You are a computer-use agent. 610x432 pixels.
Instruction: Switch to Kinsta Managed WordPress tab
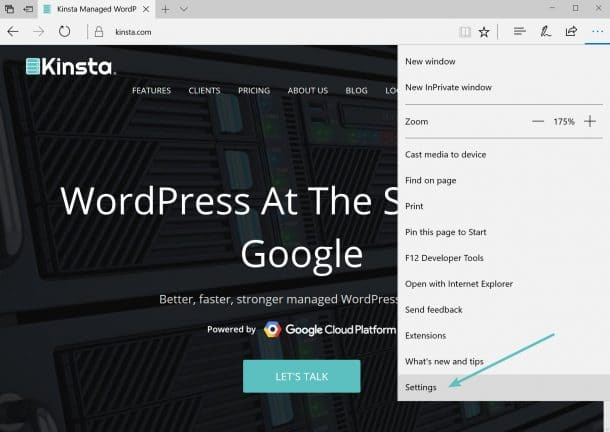pos(88,9)
